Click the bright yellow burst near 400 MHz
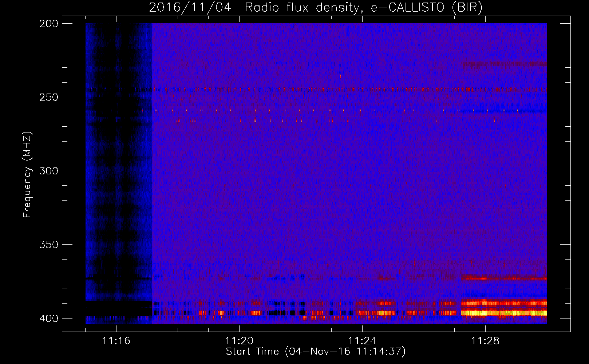 504,313
